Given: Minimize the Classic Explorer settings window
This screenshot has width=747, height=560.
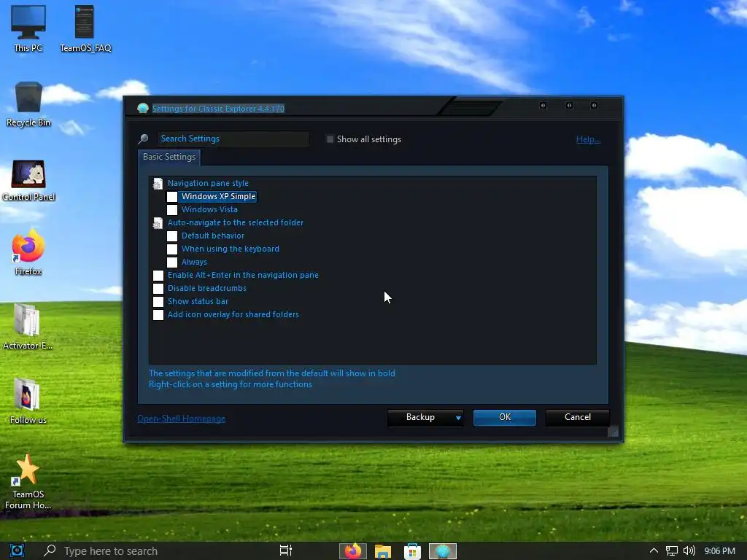Looking at the screenshot, I should (543, 105).
